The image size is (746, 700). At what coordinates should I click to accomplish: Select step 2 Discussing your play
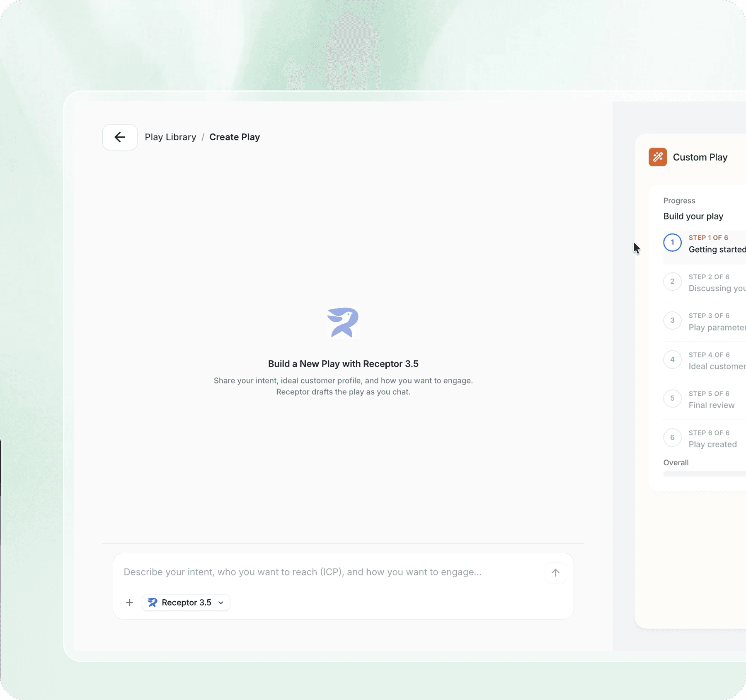point(705,282)
